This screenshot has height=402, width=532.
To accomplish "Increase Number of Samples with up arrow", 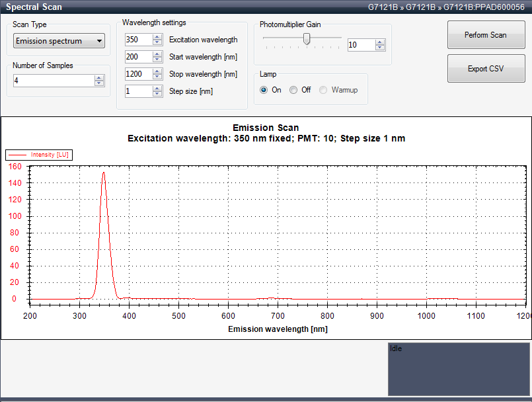I will [99, 77].
